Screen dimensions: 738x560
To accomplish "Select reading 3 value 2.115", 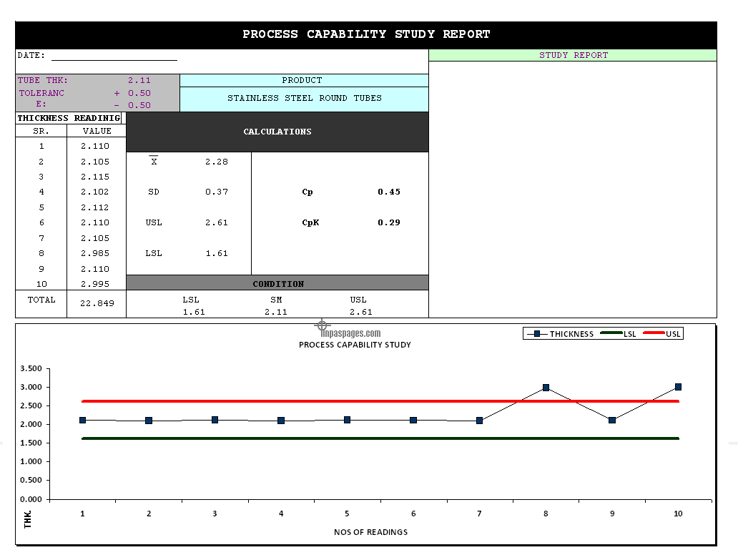I will [x=95, y=177].
